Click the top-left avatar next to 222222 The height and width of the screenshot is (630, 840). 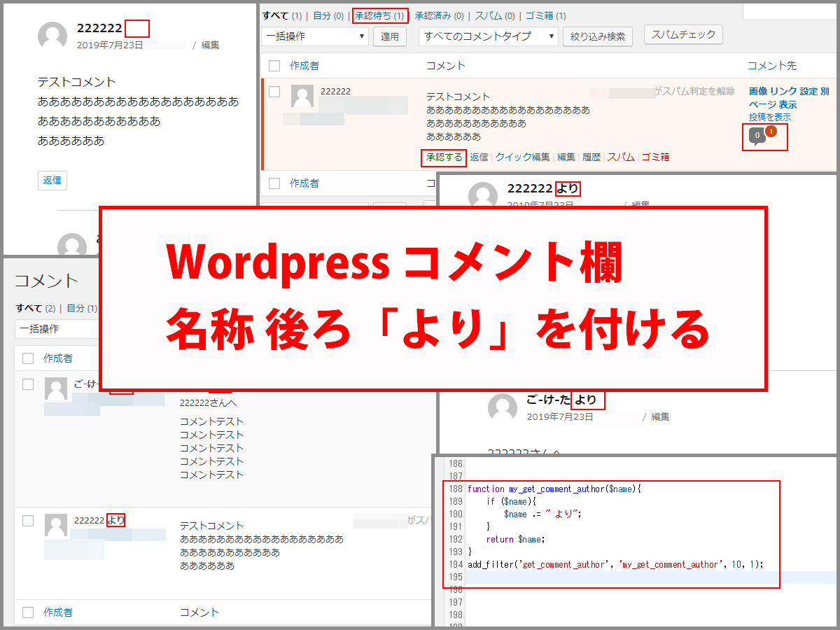(52, 36)
